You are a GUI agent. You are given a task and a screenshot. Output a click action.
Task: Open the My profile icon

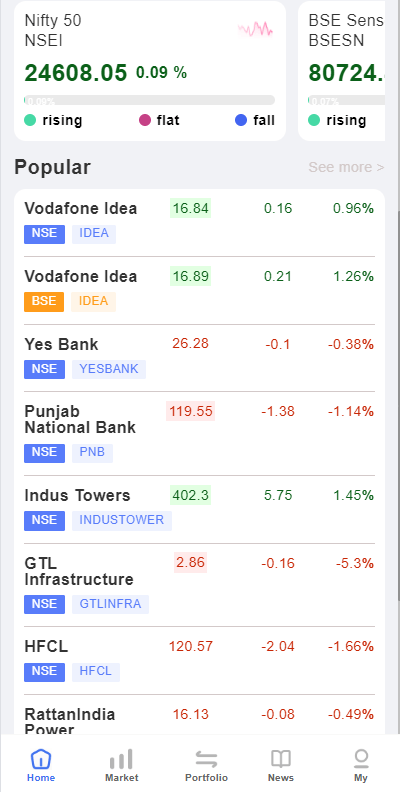pyautogui.click(x=361, y=759)
